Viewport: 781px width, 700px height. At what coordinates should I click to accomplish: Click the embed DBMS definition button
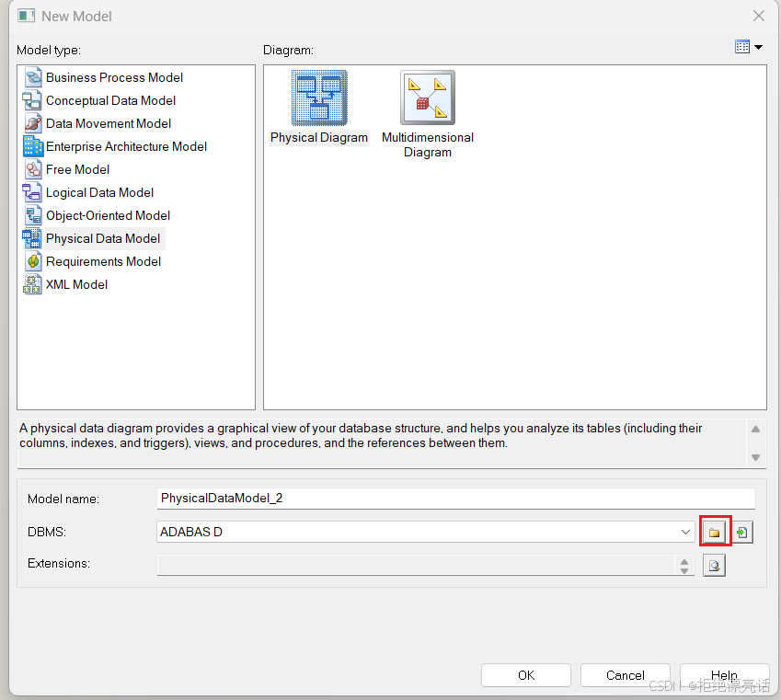point(741,532)
